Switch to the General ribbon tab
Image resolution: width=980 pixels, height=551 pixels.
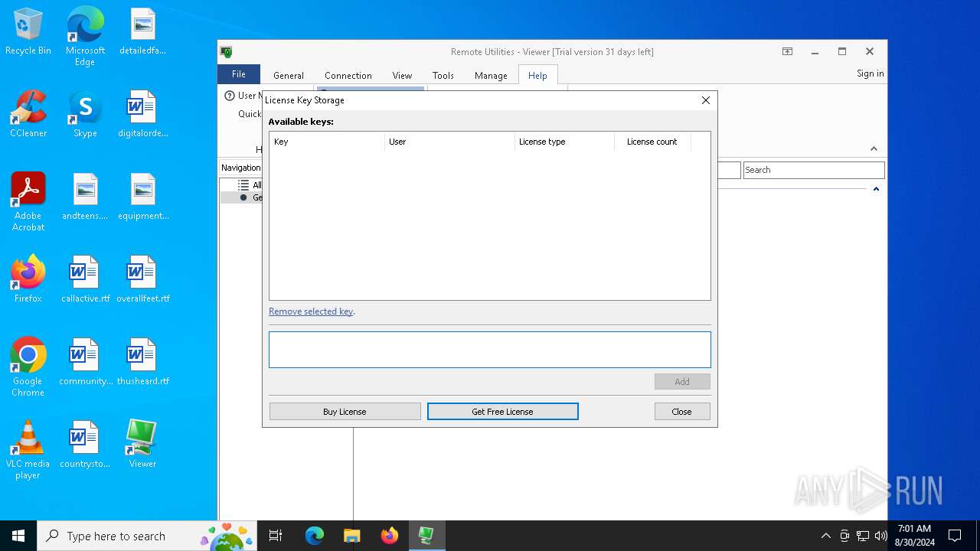[x=289, y=75]
